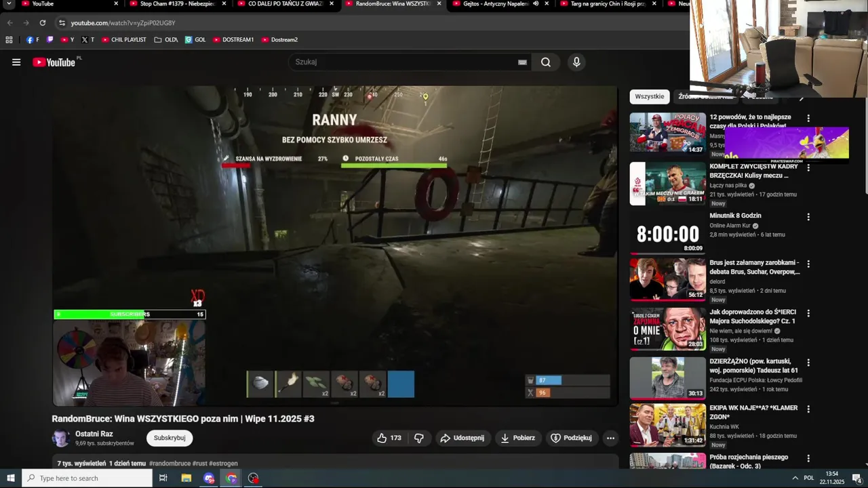Reload the page in Chrome
Screen dimensions: 868x488
click(x=42, y=22)
